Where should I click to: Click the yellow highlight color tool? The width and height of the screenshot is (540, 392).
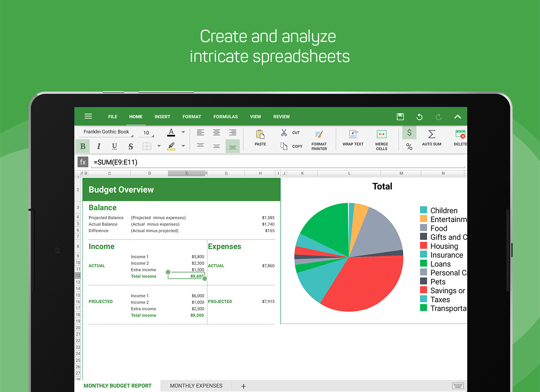(171, 146)
